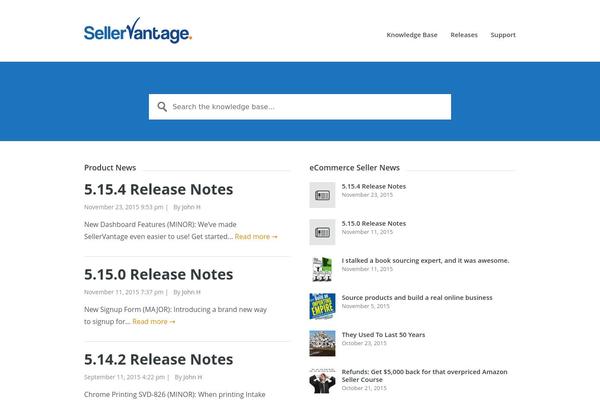Open 'They Used To Last 50 Years' article
Viewport: 600px width, 400px height.
click(383, 335)
